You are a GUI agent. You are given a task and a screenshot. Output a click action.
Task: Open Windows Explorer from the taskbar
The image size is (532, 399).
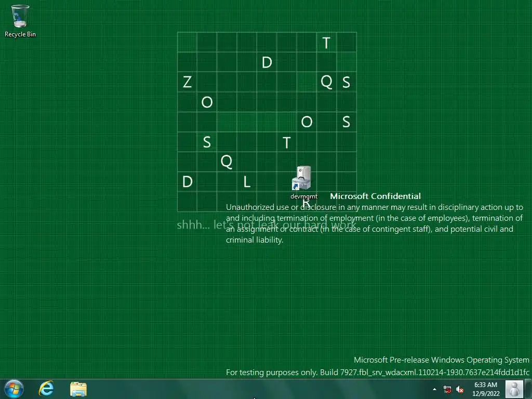[78, 389]
